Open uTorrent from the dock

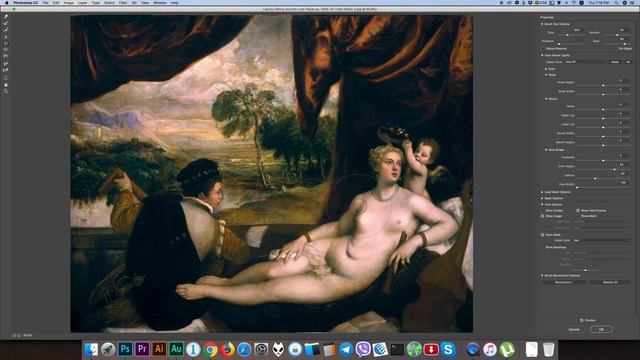(x=507, y=349)
